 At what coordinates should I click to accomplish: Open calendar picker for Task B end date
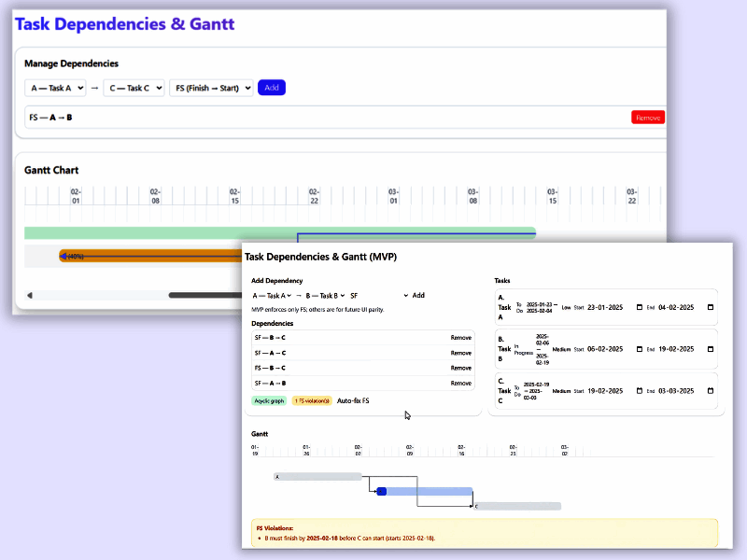point(710,349)
